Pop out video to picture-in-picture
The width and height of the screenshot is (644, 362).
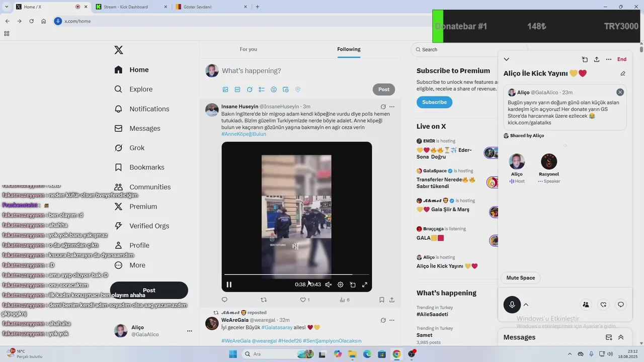tap(353, 285)
